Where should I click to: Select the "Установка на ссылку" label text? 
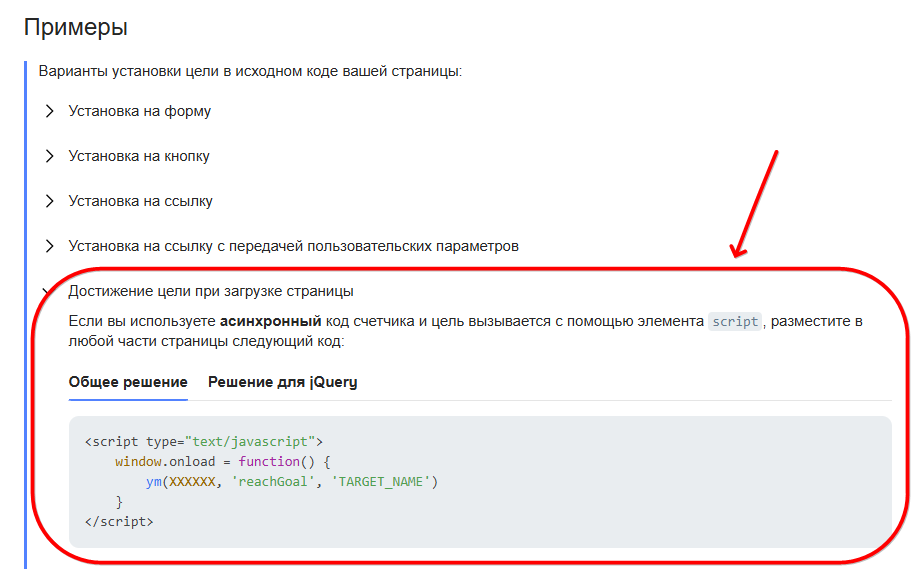[x=140, y=201]
